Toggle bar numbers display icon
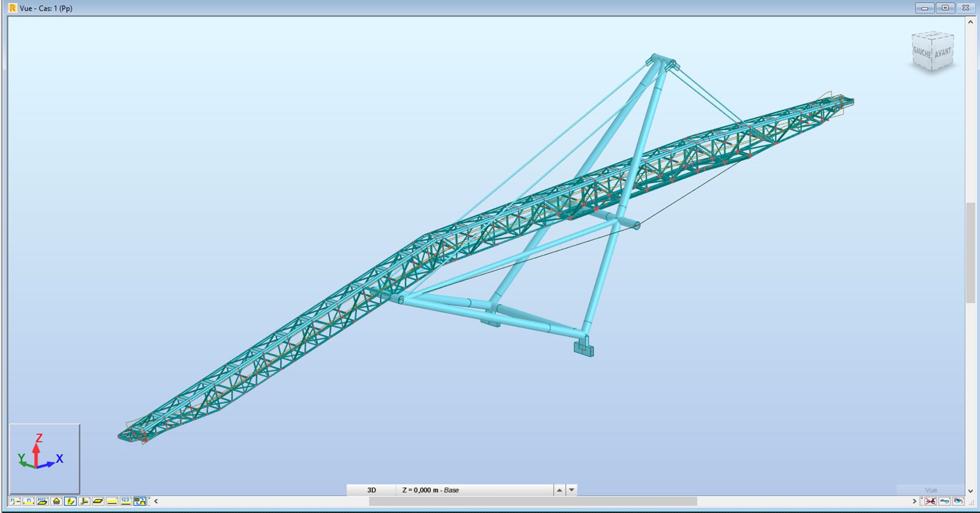This screenshot has width=980, height=513. tap(29, 501)
